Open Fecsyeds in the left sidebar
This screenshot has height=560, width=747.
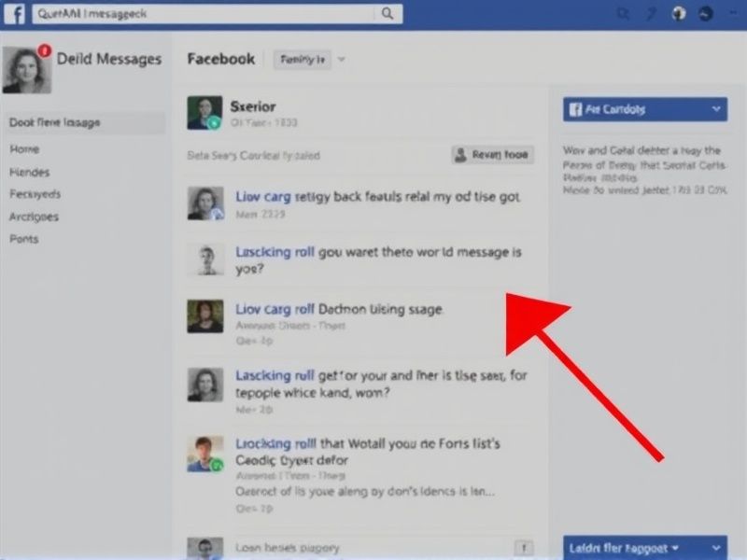(35, 194)
